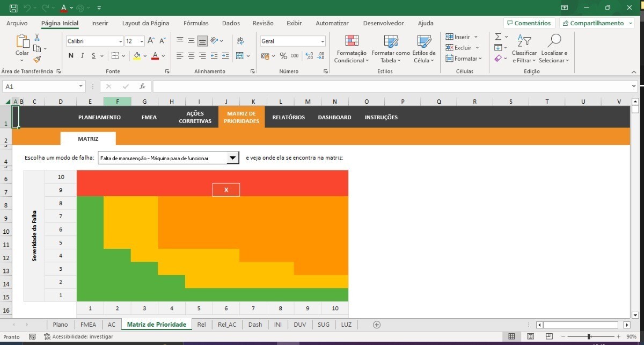Click the Cut scissors icon
This screenshot has height=345, width=644.
(x=37, y=38)
